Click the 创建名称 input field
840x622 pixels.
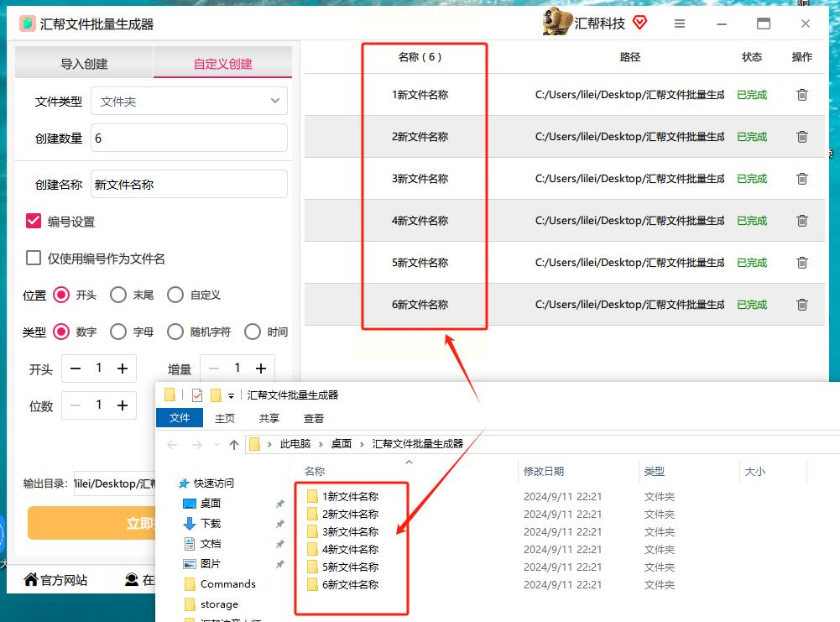(189, 185)
